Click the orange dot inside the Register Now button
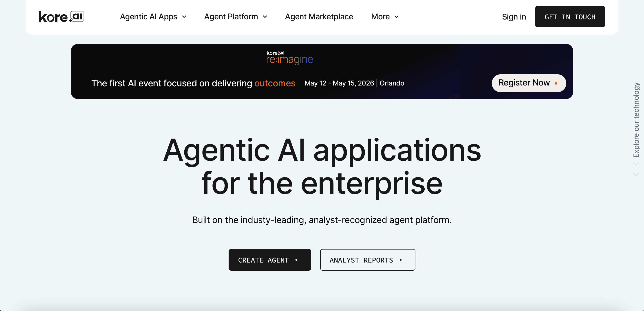The width and height of the screenshot is (644, 311). [556, 83]
